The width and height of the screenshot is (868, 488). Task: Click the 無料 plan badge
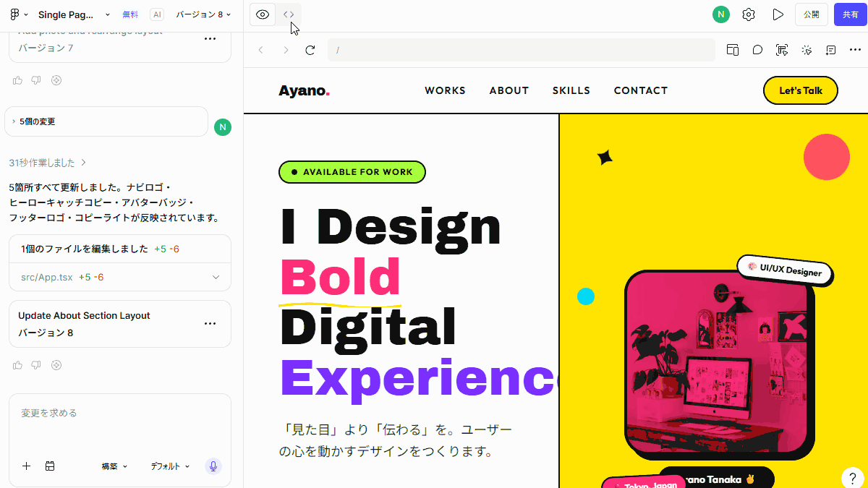(130, 14)
